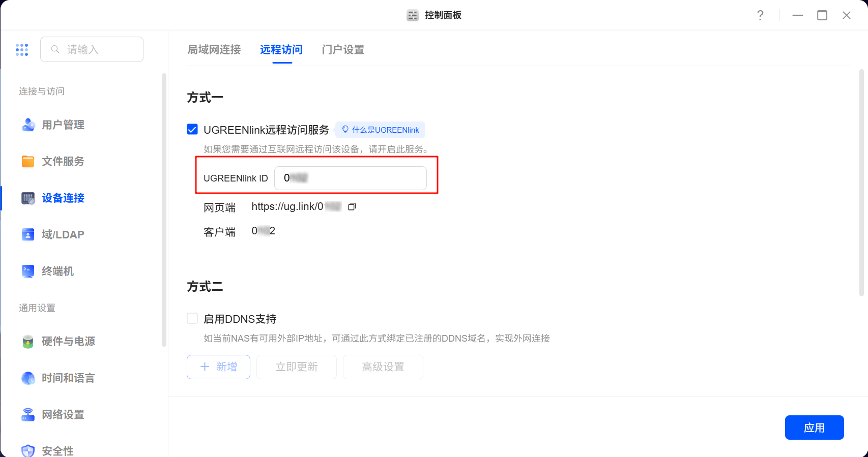Click the Apply (应用) button

pyautogui.click(x=814, y=428)
